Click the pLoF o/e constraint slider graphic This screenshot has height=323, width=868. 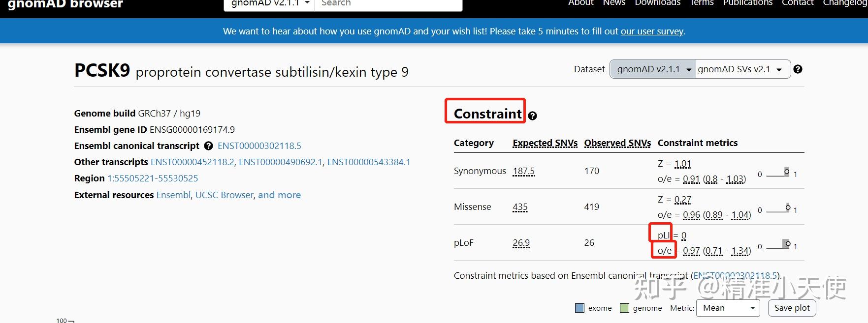tap(779, 244)
